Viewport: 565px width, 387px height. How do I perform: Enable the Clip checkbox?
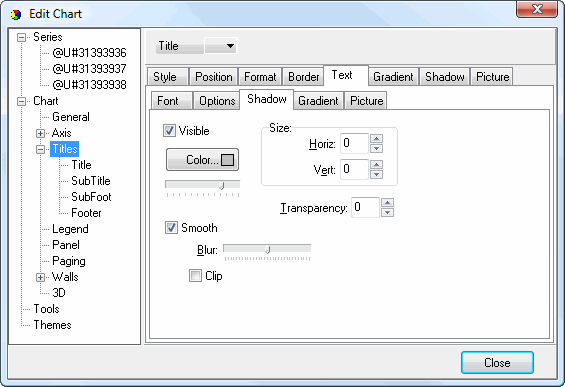click(x=195, y=276)
